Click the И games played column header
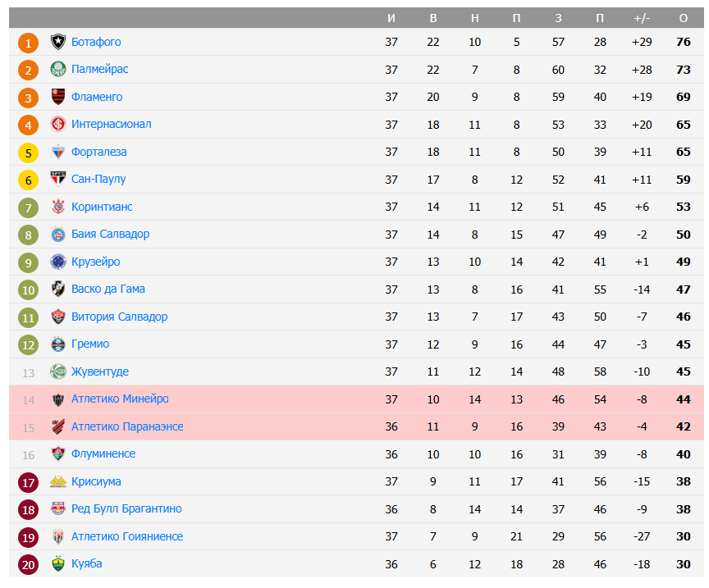709x588 pixels. click(391, 18)
